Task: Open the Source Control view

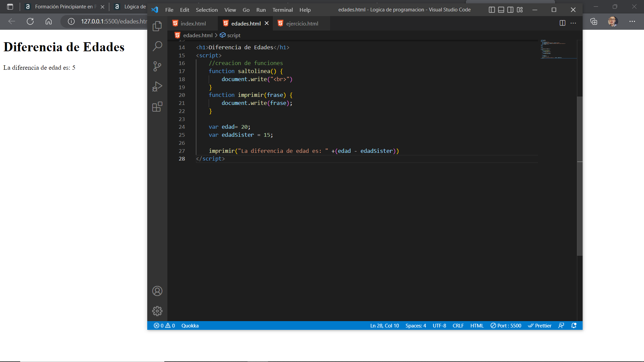Action: (157, 66)
